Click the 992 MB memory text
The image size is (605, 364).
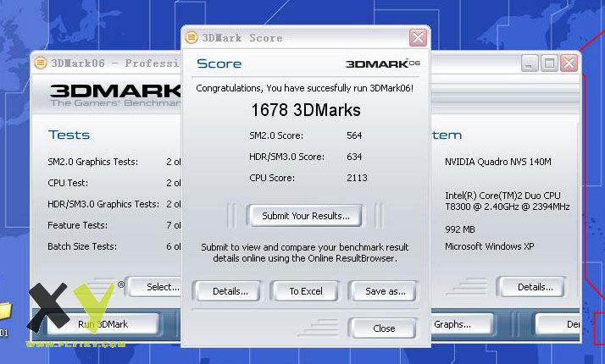(460, 229)
